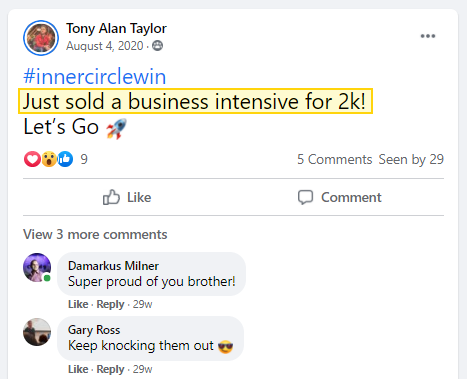Open the 5 Comments link

tap(335, 159)
